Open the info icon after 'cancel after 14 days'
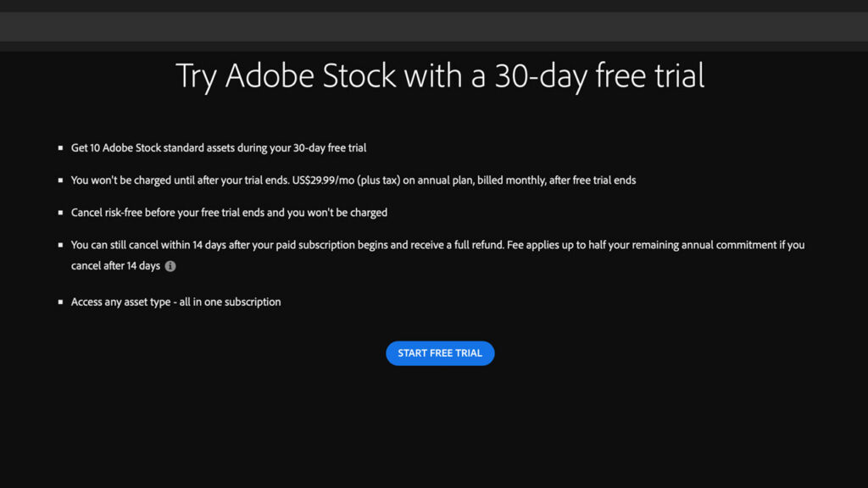The height and width of the screenshot is (488, 868). click(x=170, y=266)
